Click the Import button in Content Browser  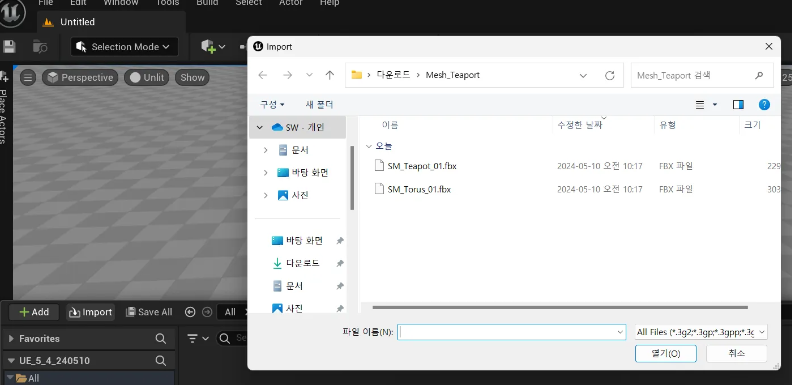click(90, 312)
